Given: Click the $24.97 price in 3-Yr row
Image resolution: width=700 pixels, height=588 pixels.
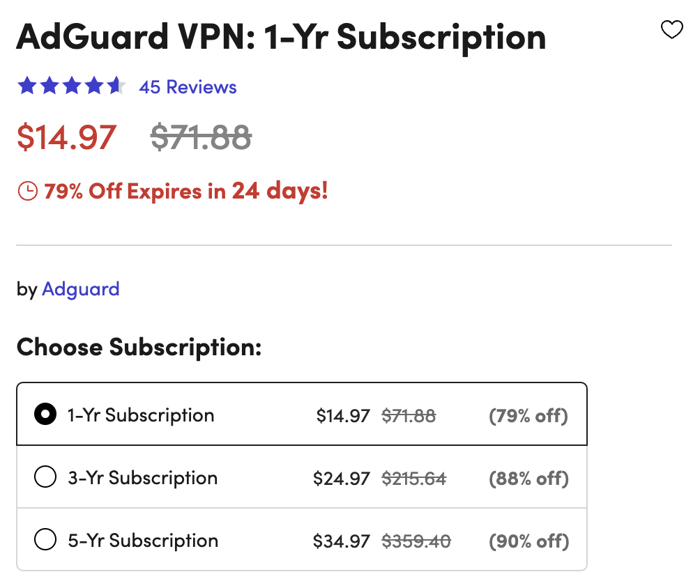Looking at the screenshot, I should coord(342,479).
